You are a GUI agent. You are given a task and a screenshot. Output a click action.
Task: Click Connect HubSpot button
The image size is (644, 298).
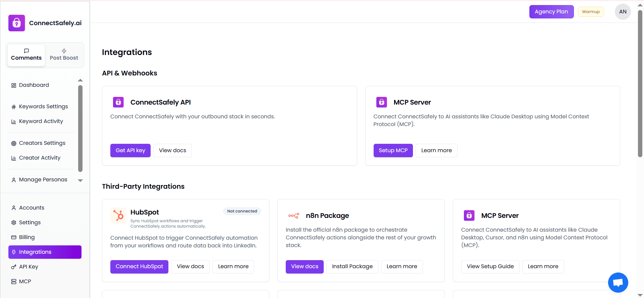click(x=139, y=267)
